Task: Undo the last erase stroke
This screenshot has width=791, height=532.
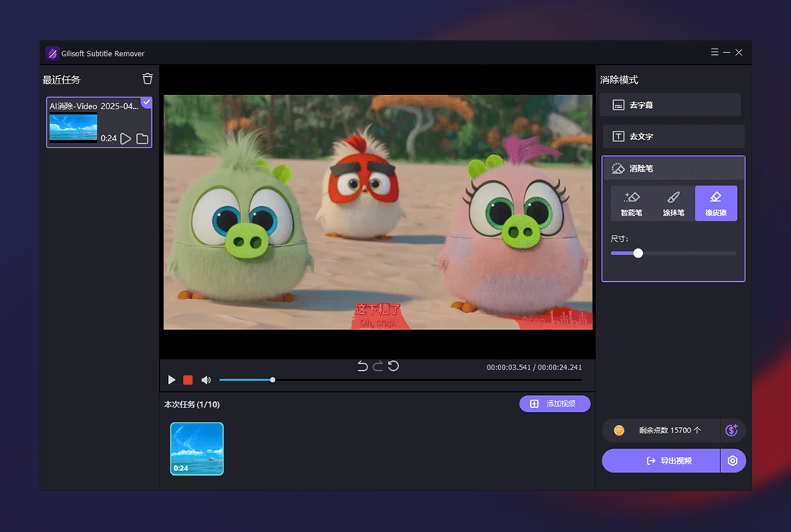Action: pyautogui.click(x=362, y=366)
